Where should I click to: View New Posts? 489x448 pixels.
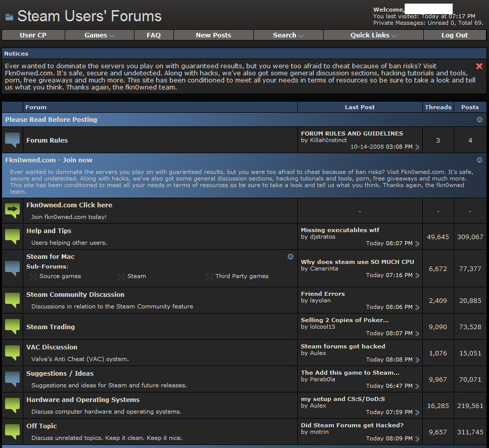point(213,35)
